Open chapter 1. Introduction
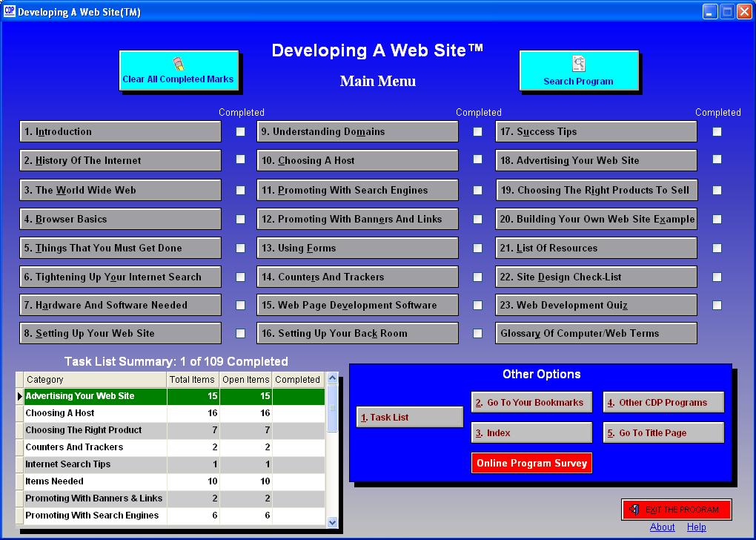The image size is (756, 540). click(121, 132)
